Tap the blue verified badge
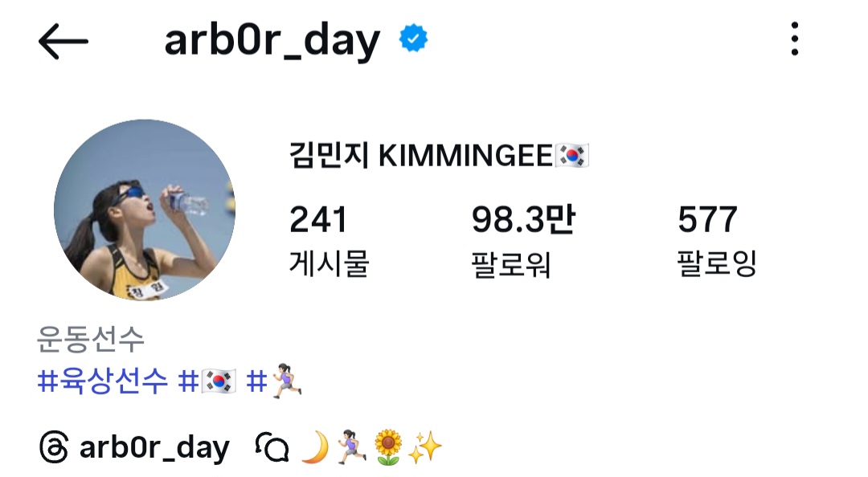Screen dimensions: 868x477 pos(414,39)
